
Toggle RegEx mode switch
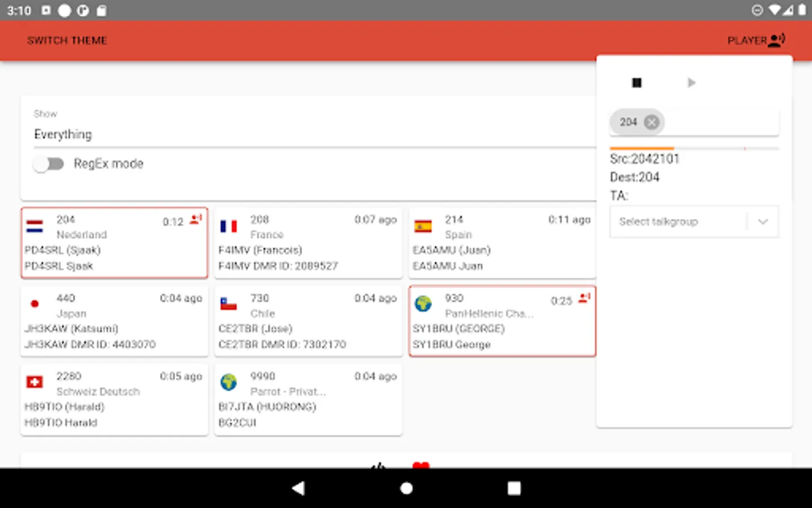pyautogui.click(x=48, y=164)
